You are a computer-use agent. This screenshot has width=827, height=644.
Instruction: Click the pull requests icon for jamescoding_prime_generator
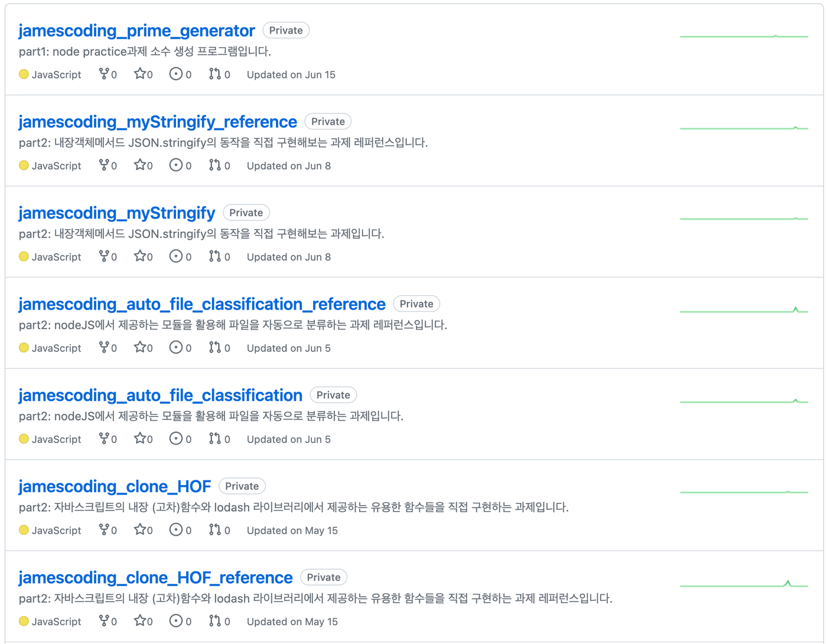coord(215,74)
